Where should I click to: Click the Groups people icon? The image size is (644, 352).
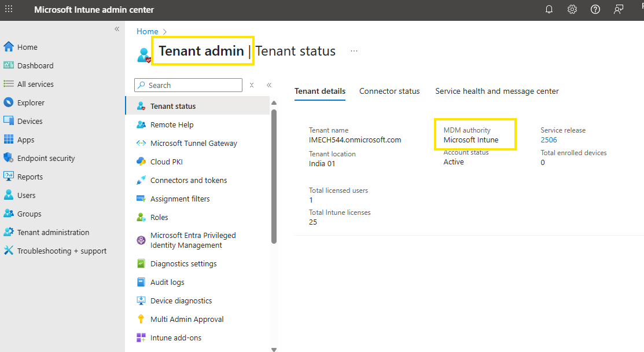[9, 213]
